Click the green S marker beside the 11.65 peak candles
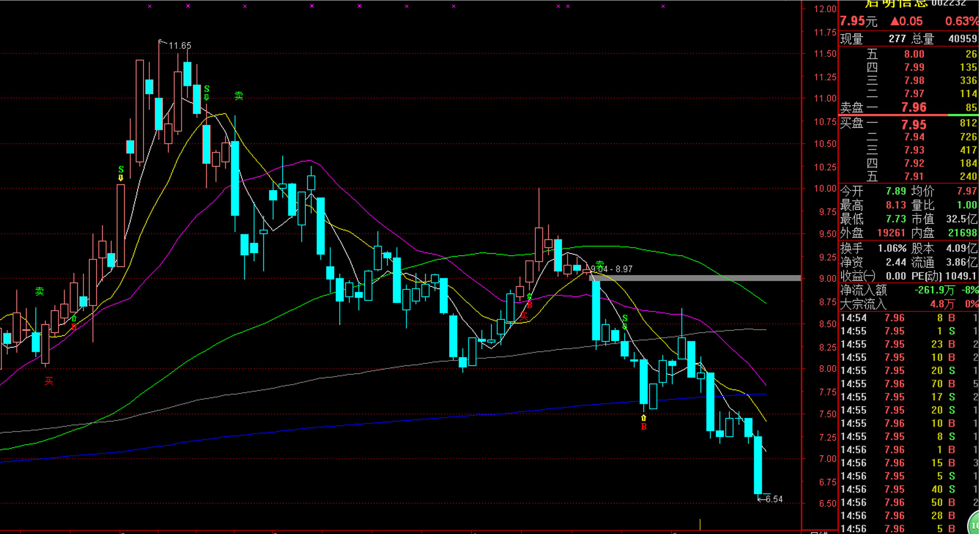The height and width of the screenshot is (534, 980). click(206, 92)
